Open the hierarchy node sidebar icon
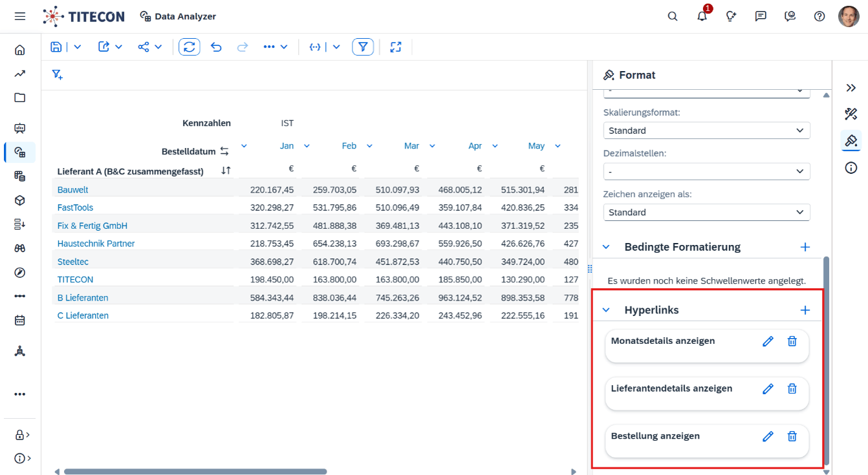The width and height of the screenshot is (868, 475). [20, 351]
